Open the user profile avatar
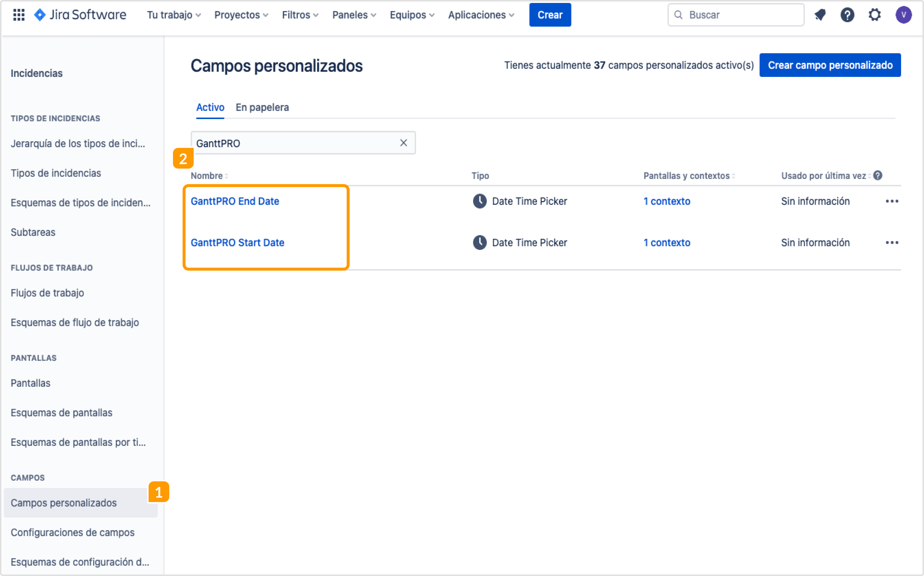The width and height of the screenshot is (924, 576). 903,15
